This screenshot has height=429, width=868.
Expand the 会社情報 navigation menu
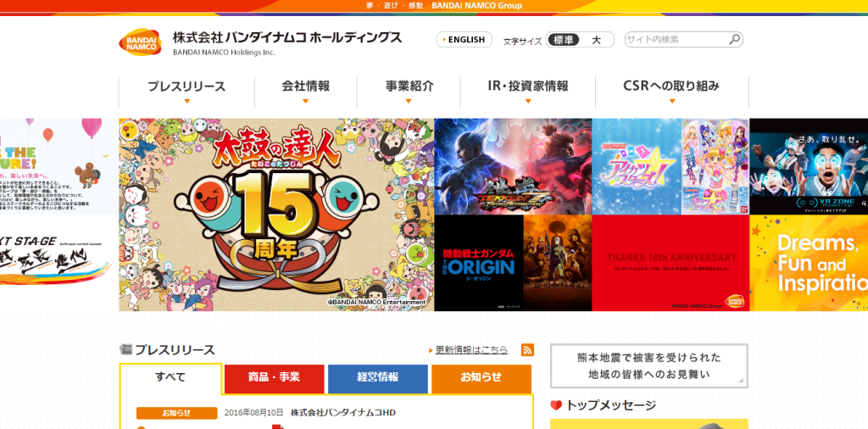coord(305,92)
